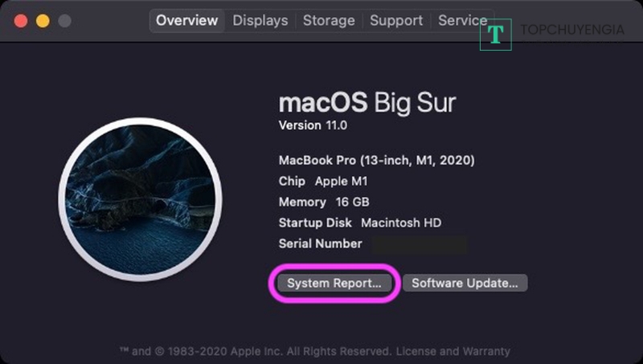The height and width of the screenshot is (364, 643).
Task: Click the Version 11.0 text
Action: 313,125
